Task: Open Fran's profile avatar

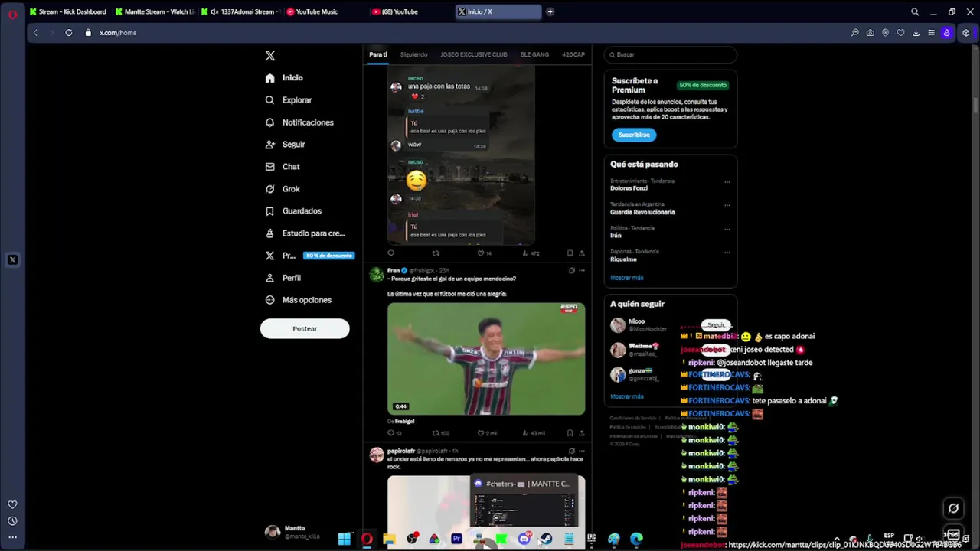Action: point(376,275)
